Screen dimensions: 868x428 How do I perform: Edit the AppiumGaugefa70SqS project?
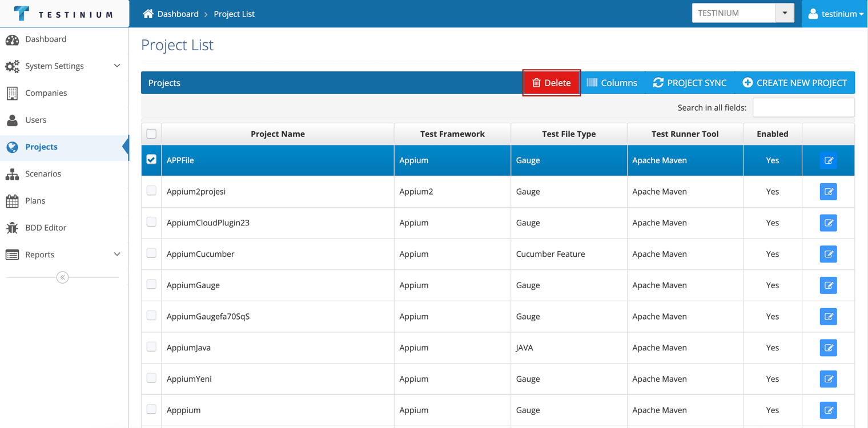829,316
